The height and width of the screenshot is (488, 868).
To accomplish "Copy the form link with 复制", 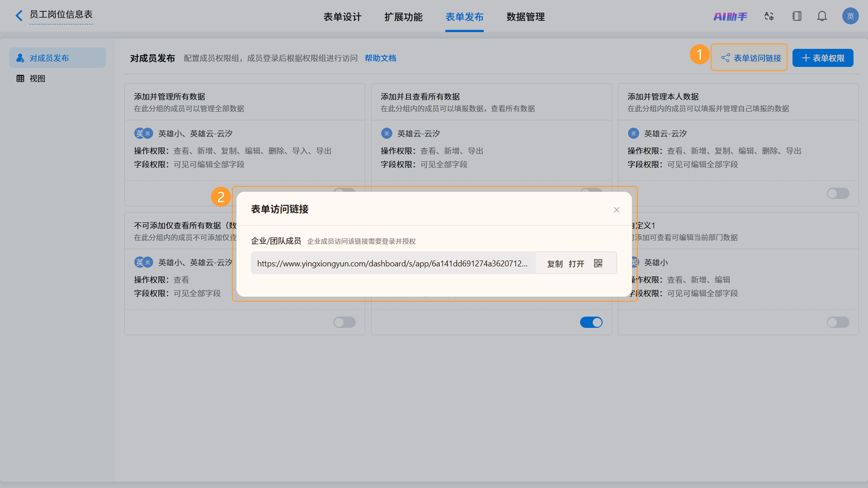I will point(555,264).
